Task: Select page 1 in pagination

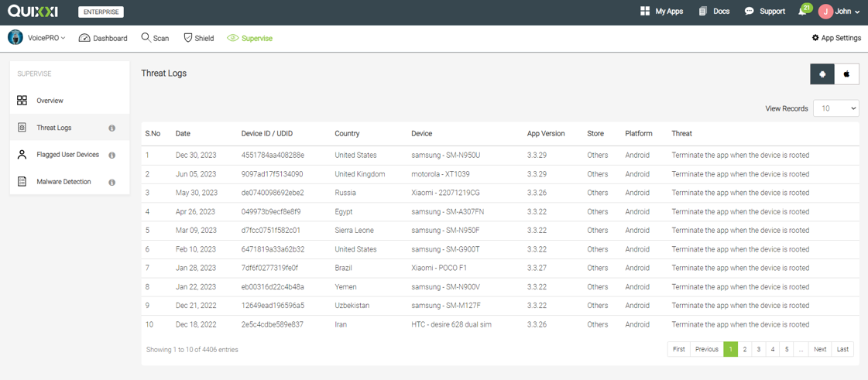Action: 731,349
